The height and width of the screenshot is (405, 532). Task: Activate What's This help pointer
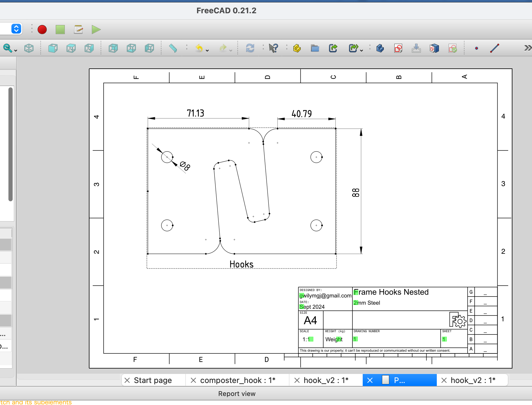(x=274, y=48)
